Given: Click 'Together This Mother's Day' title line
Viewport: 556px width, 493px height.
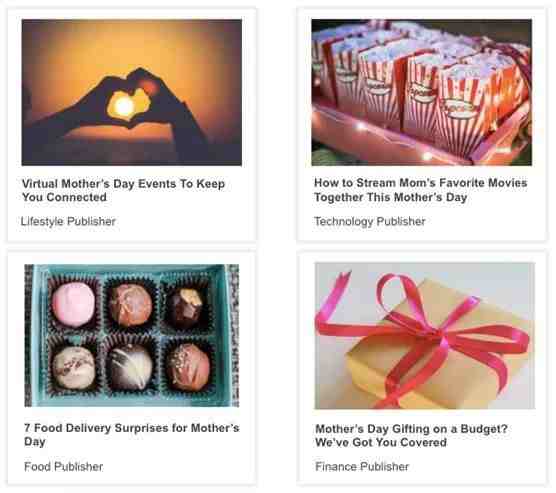Looking at the screenshot, I should (390, 197).
